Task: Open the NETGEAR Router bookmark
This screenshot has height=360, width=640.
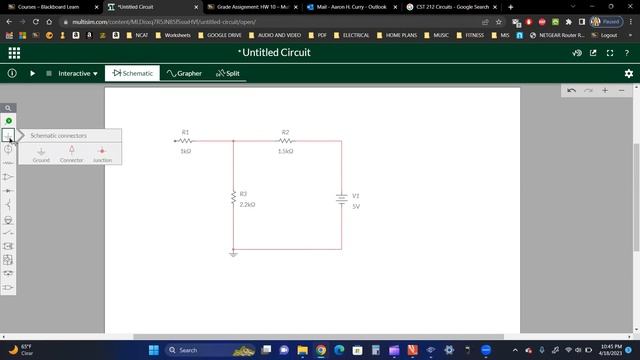Action: coord(557,36)
